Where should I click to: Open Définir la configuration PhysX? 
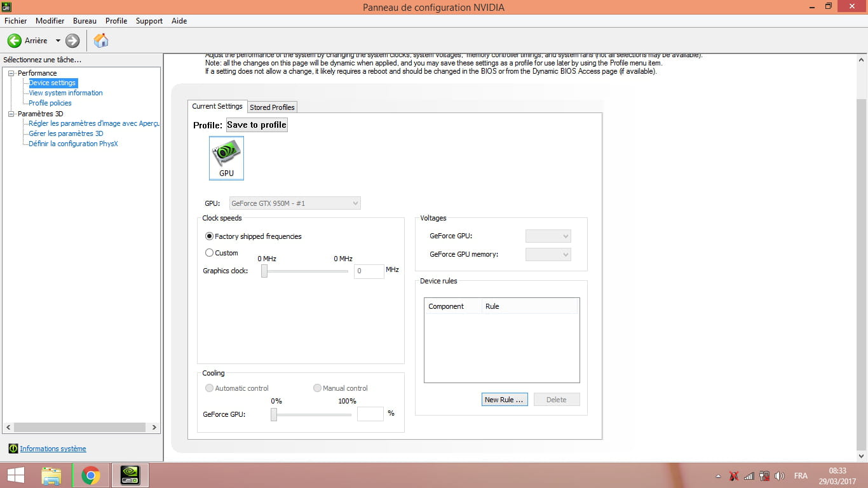(73, 144)
